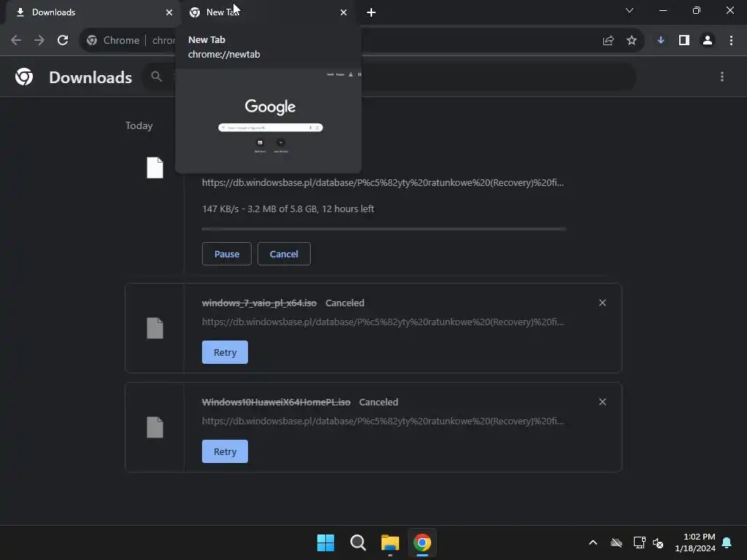Viewport: 747px width, 560px height.
Task: Click Chrome icon in taskbar
Action: (x=422, y=542)
